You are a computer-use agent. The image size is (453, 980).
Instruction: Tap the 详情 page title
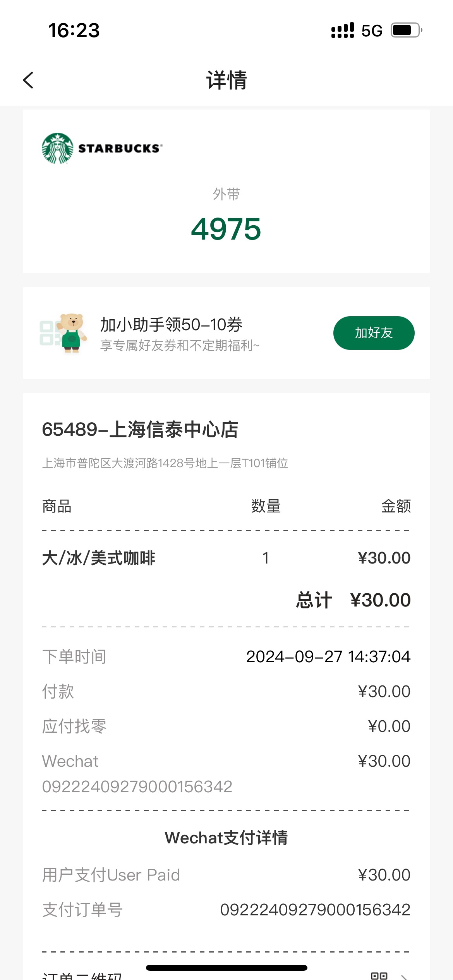(x=226, y=80)
